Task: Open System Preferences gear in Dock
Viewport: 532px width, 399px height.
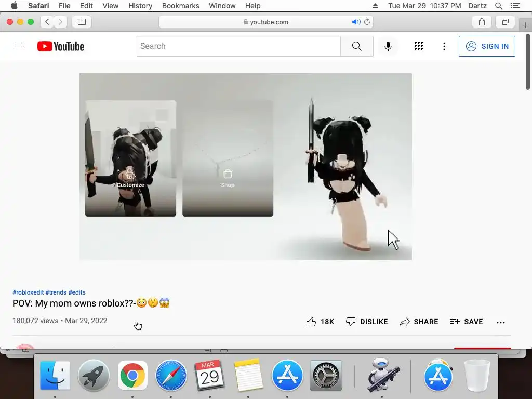Action: coord(326,375)
